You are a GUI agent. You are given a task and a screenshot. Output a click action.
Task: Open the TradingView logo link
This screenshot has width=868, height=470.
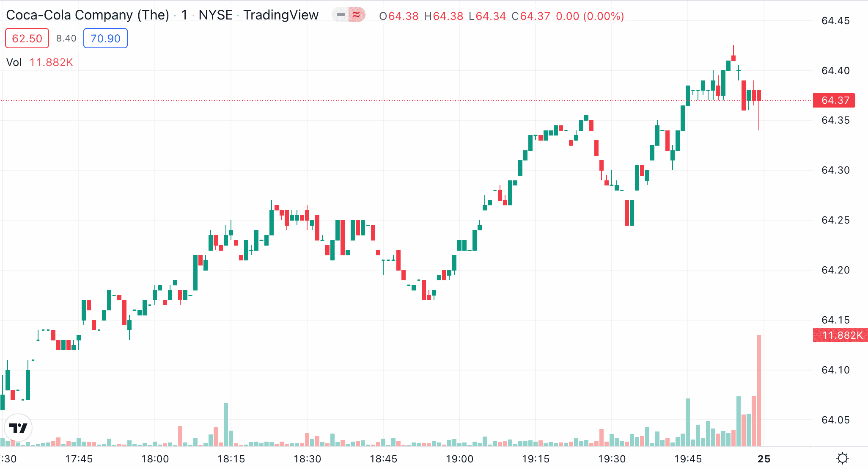tap(18, 428)
